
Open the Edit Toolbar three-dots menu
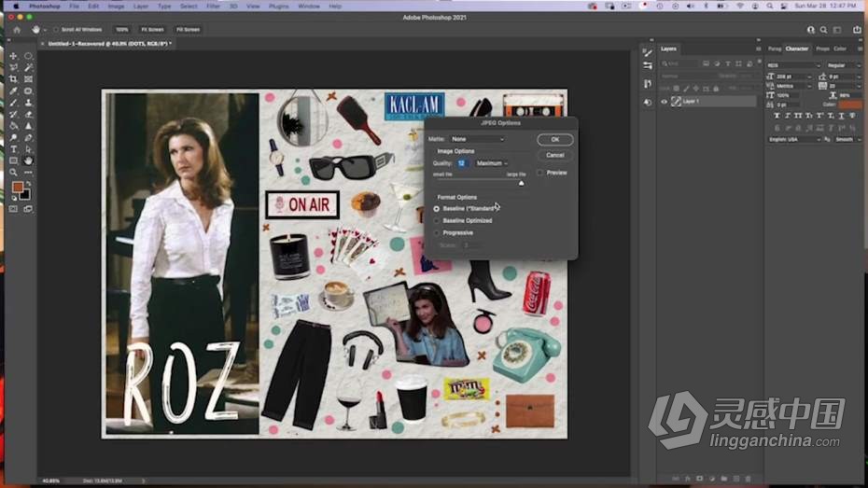[28, 172]
